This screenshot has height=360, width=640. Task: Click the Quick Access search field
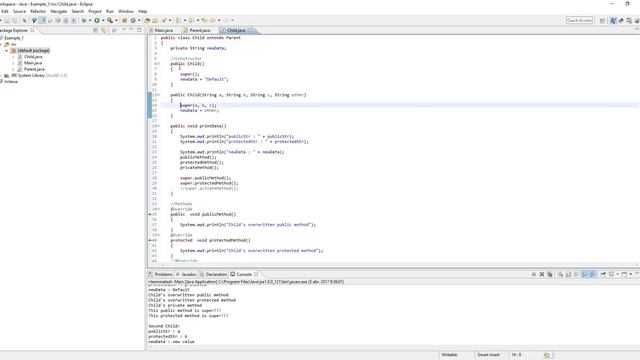coord(579,20)
